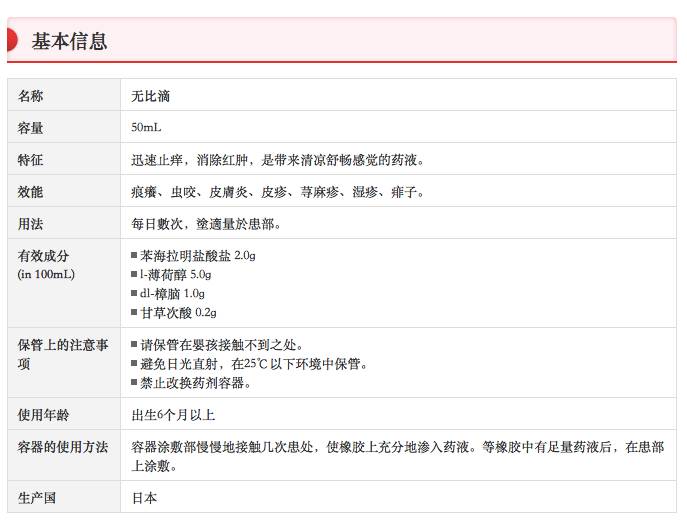
Task: Select the 使用年龄 label cell
Action: pos(64,414)
